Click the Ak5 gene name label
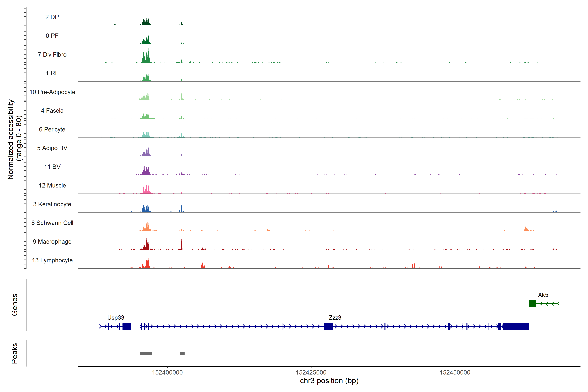588x392 pixels. click(x=543, y=295)
